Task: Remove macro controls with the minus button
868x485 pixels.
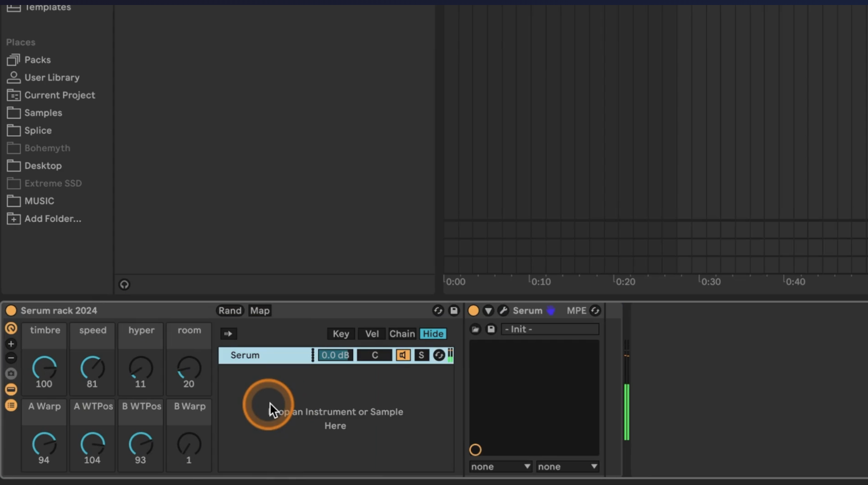Action: click(x=11, y=358)
